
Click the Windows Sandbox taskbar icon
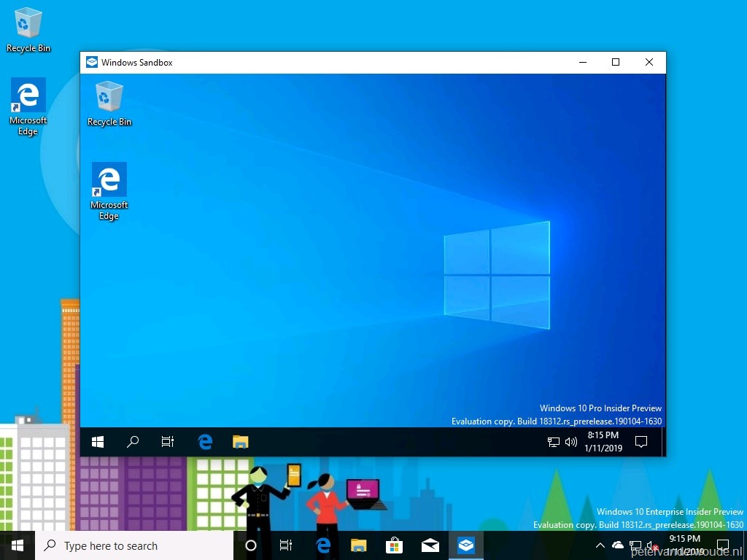click(x=465, y=545)
